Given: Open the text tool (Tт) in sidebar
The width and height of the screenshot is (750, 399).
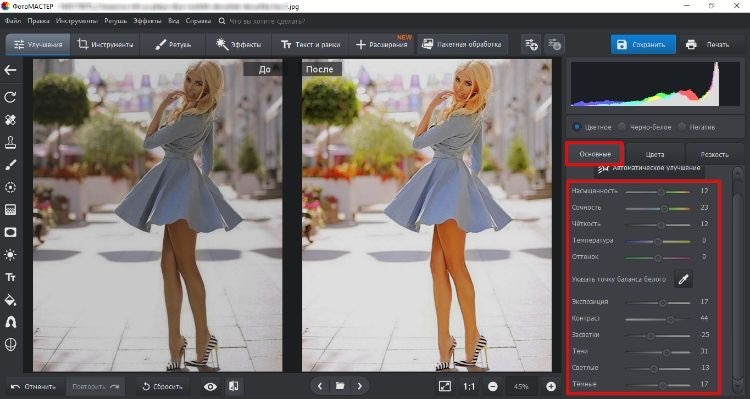Looking at the screenshot, I should coord(10,277).
